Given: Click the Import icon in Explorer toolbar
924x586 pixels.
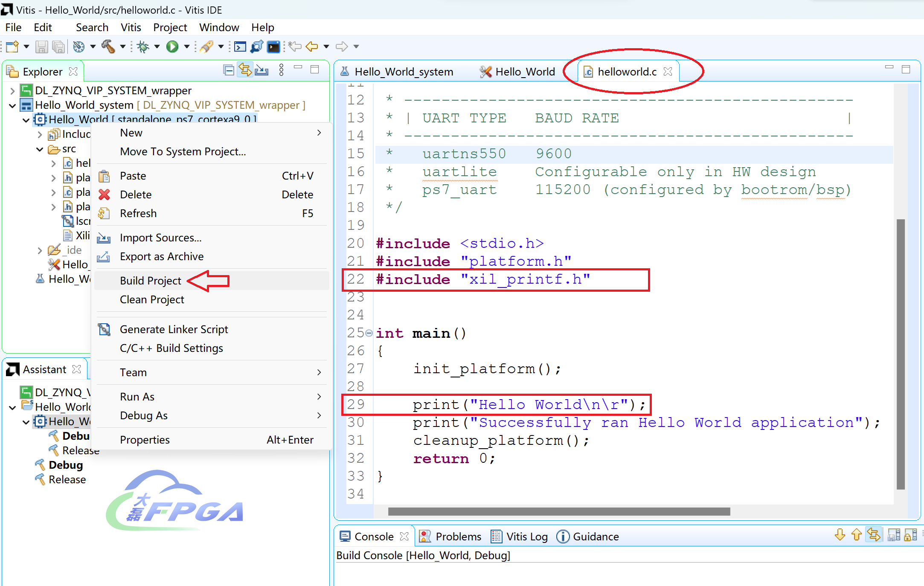Looking at the screenshot, I should (262, 70).
